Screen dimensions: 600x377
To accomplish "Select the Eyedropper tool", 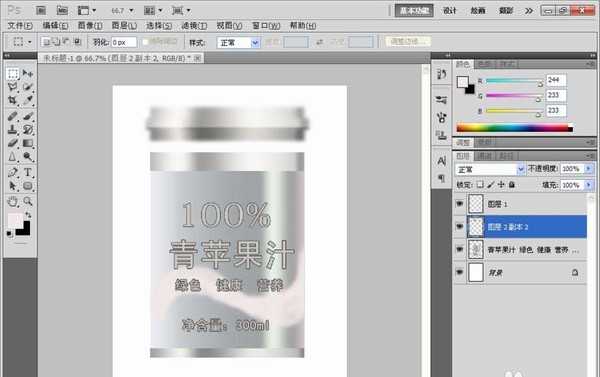I will click(28, 100).
